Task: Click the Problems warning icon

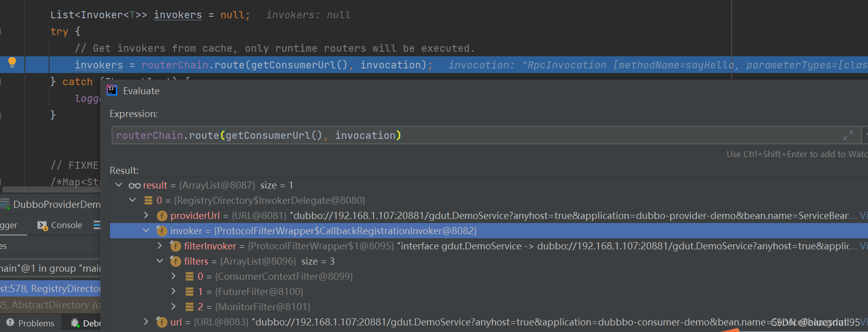Action: tap(10, 322)
